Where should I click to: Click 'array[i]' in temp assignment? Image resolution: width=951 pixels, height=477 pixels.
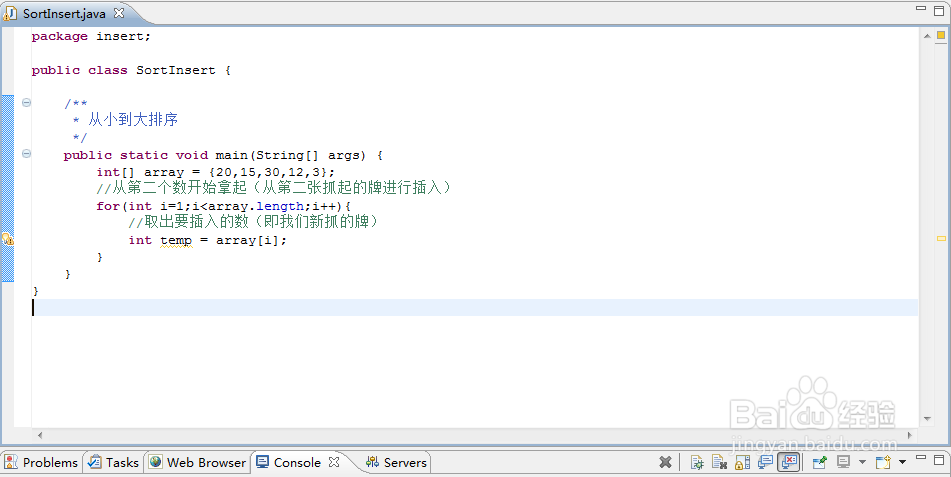click(247, 240)
